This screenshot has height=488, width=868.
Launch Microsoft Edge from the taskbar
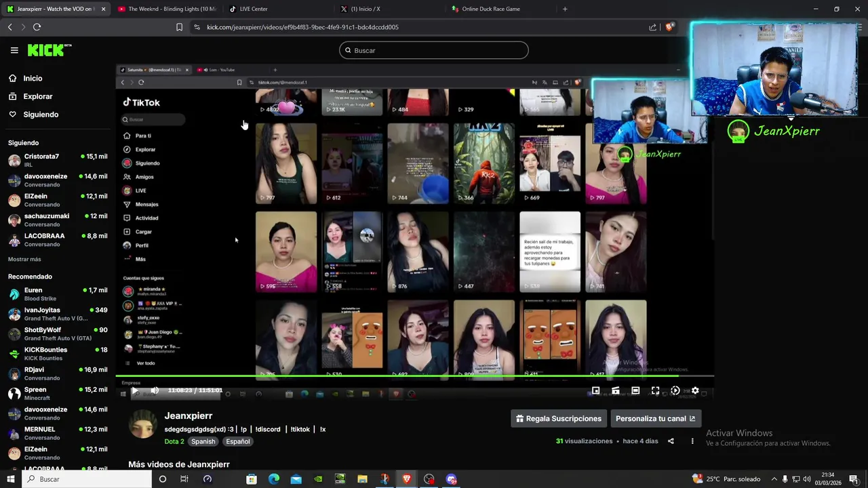(x=274, y=479)
